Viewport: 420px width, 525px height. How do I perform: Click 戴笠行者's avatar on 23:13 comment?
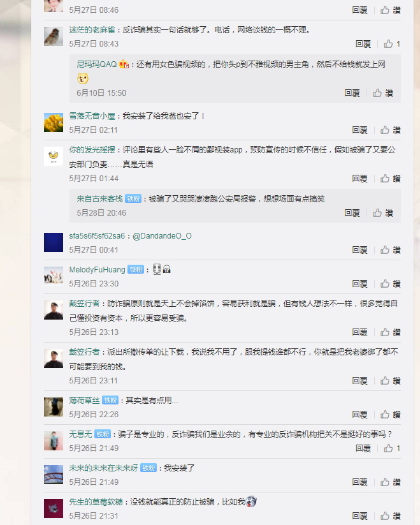[54, 310]
